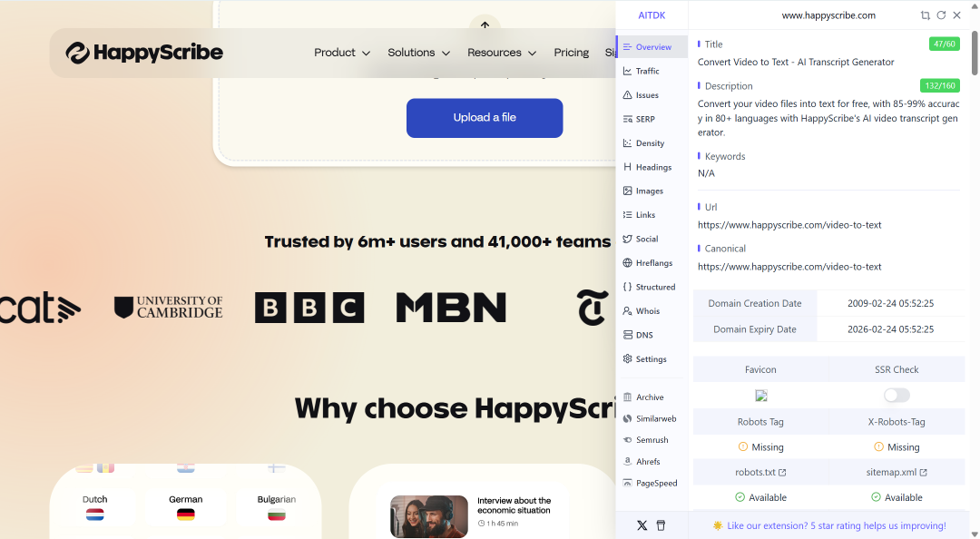This screenshot has width=980, height=539.
Task: Select the Links list icon
Action: (628, 214)
